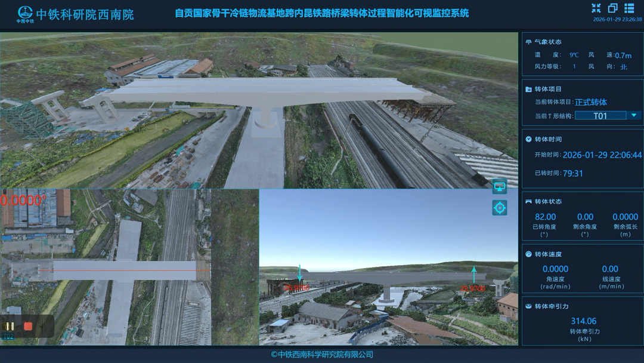Pause the rotation playback
Image resolution: width=644 pixels, height=363 pixels.
click(10, 327)
